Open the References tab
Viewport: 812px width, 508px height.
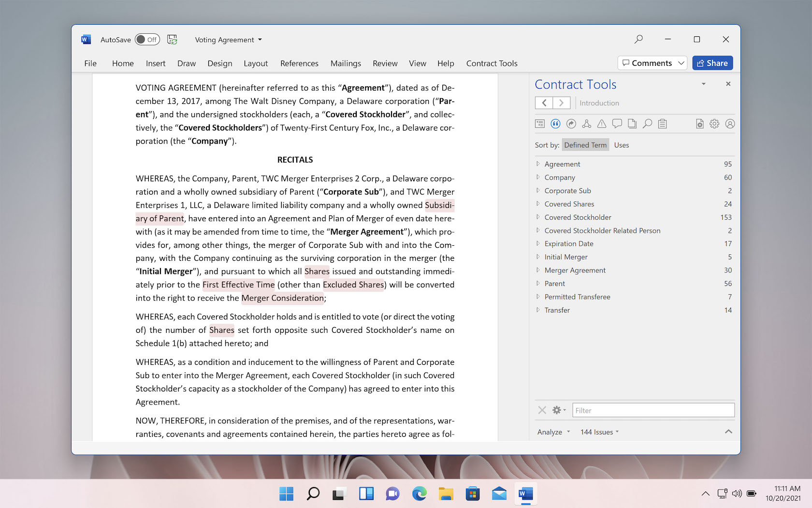click(x=299, y=63)
